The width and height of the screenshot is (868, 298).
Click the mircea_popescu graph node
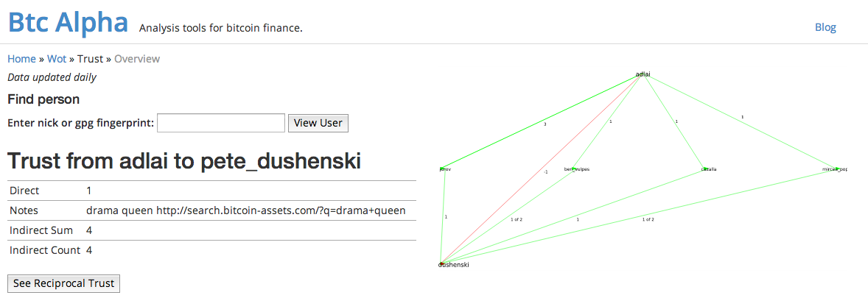835,169
